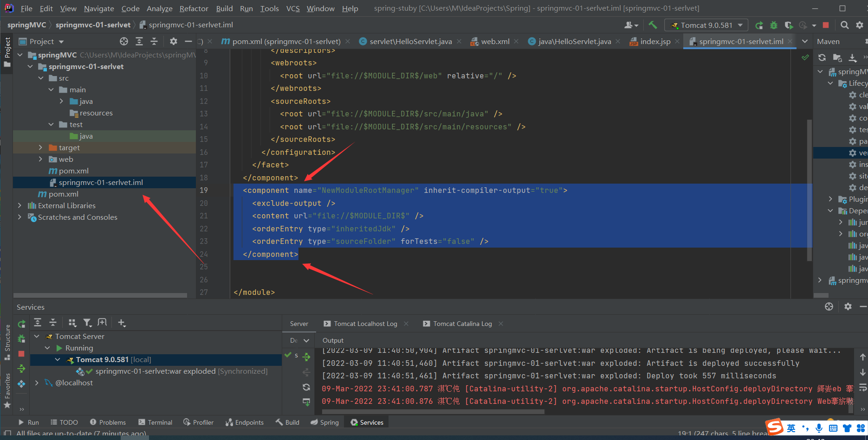Collapse the Tomcat Server node in Services
The height and width of the screenshot is (440, 868).
tap(37, 336)
